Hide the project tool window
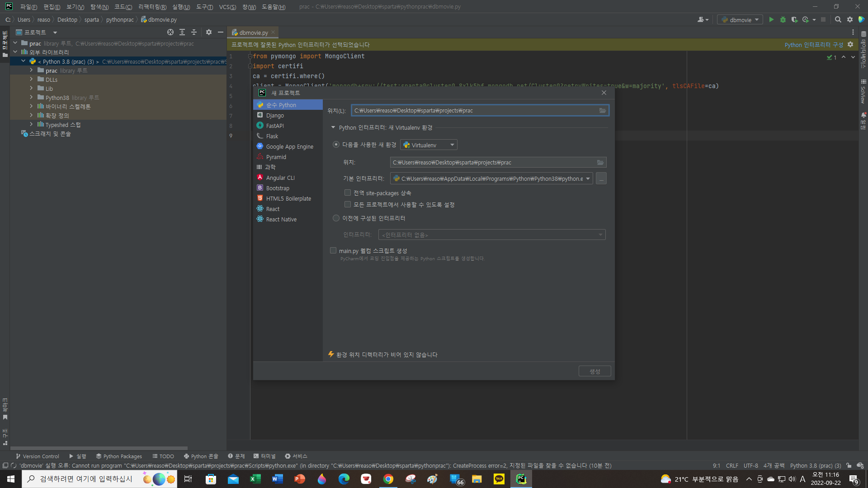The image size is (868, 488). tap(221, 32)
